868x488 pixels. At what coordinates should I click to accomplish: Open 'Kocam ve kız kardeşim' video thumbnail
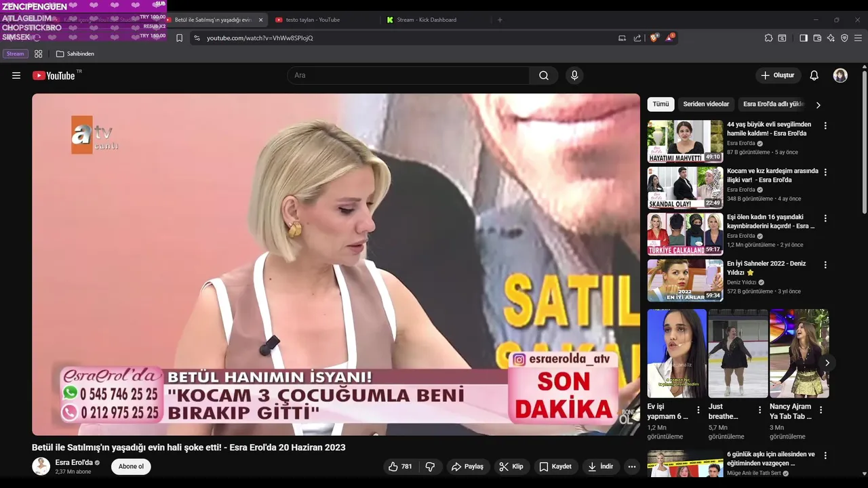685,188
